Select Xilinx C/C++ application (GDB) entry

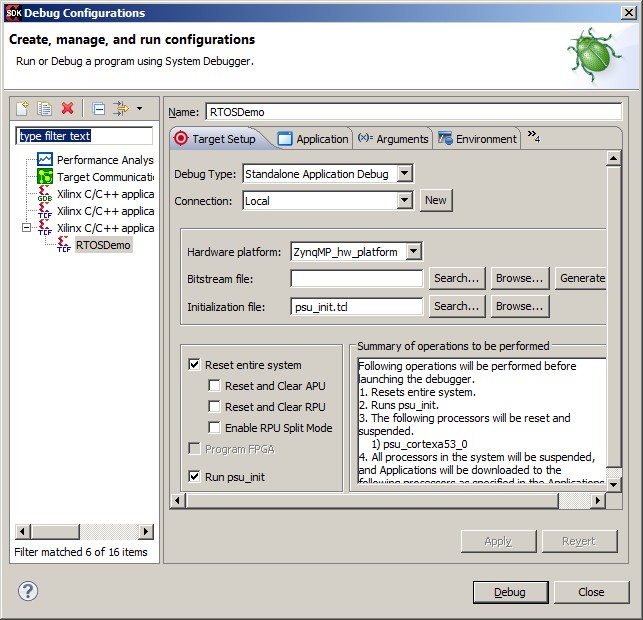(95, 194)
